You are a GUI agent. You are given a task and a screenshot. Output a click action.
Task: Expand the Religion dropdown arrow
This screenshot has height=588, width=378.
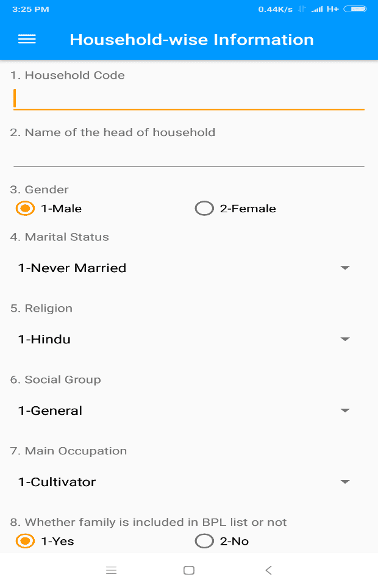tap(345, 339)
